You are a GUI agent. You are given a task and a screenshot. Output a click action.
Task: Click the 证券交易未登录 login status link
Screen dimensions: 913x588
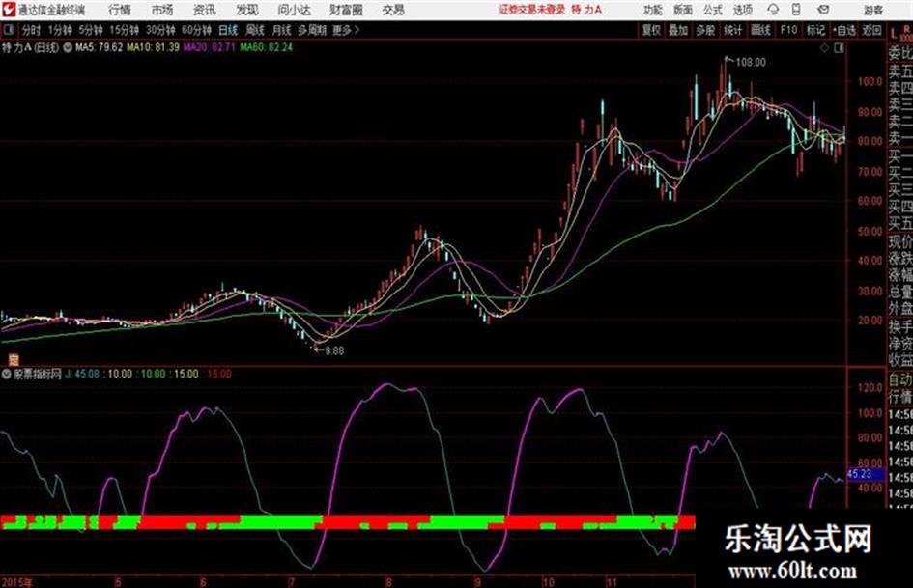tap(532, 10)
